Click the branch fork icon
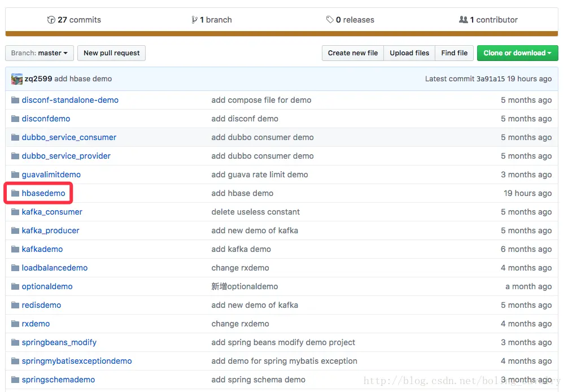568x392 pixels. coord(195,20)
